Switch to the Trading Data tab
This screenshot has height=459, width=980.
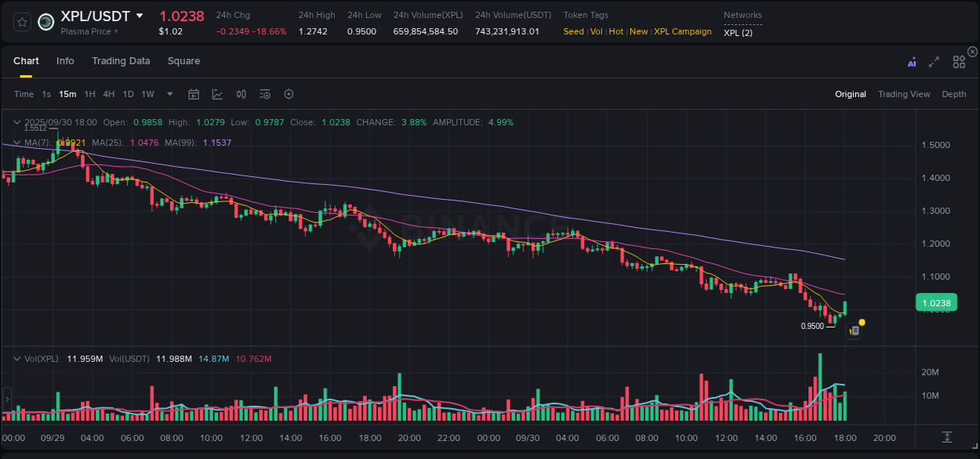121,60
